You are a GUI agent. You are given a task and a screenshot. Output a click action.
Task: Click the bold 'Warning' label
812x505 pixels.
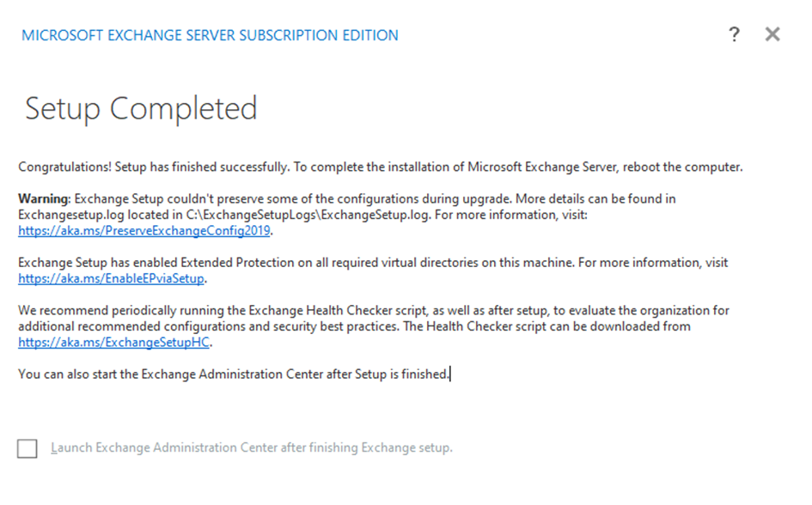[45, 198]
